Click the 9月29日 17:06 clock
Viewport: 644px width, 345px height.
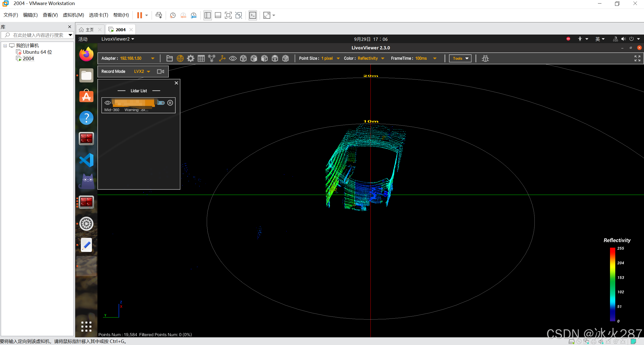(x=371, y=39)
